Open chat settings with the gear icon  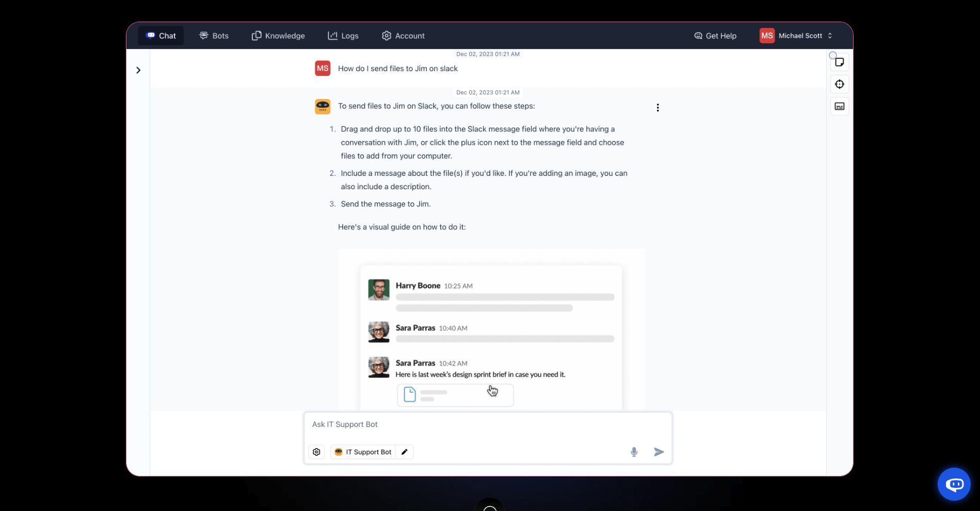tap(316, 452)
